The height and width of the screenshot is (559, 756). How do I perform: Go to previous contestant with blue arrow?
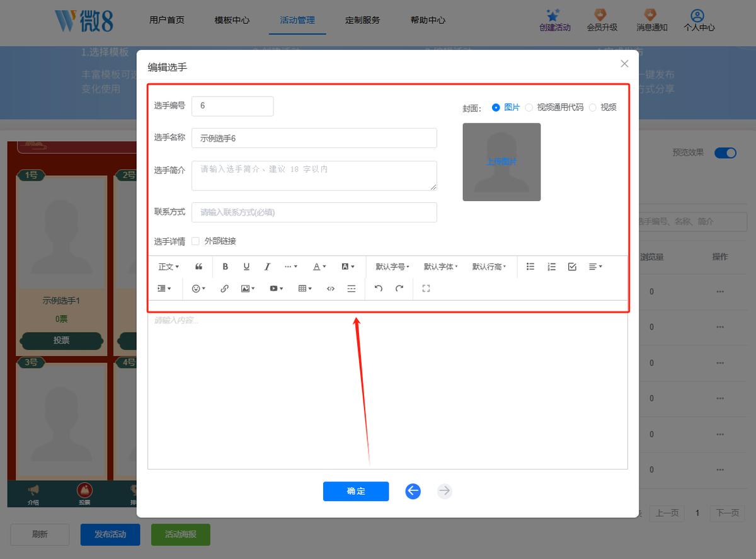[413, 491]
